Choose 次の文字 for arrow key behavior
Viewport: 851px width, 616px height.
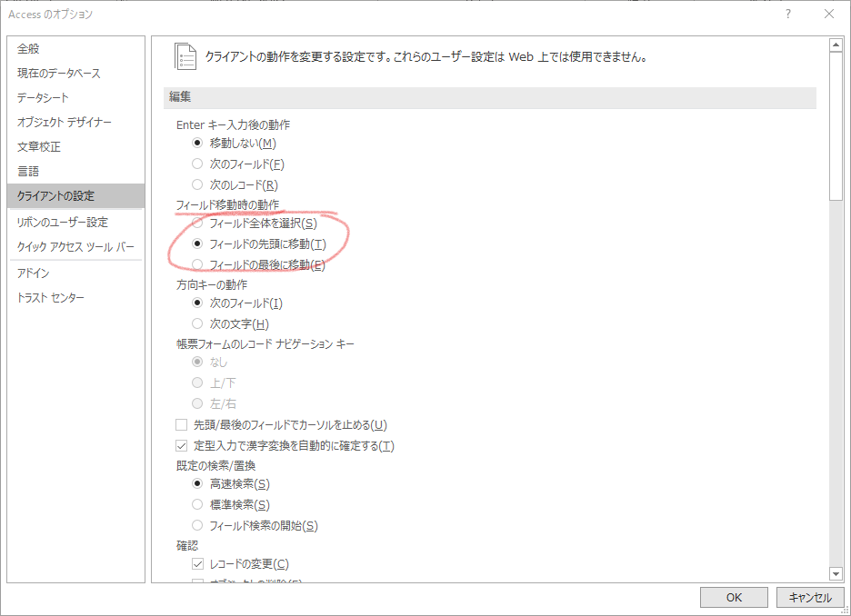tap(197, 323)
